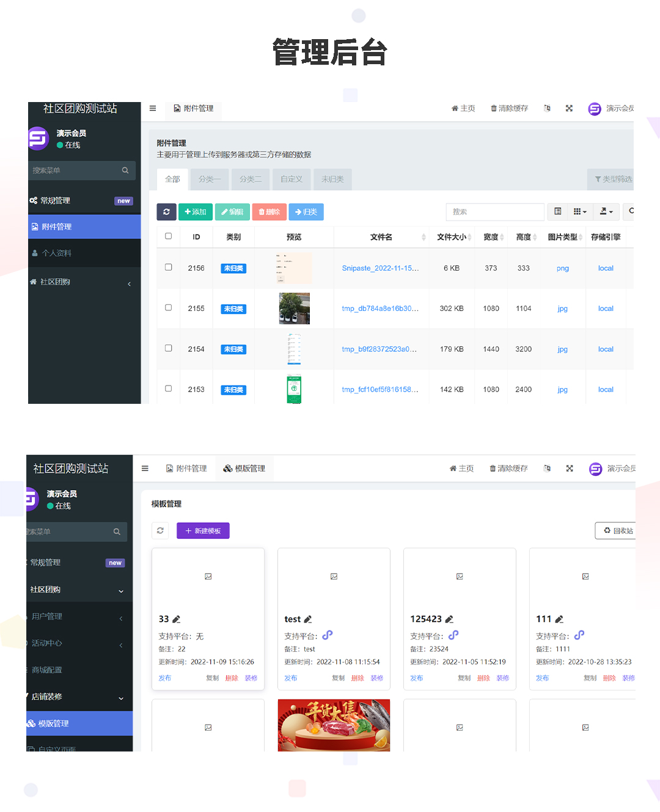Click the fullscreen icon in upper header
Viewport: 660px width, 812px height.
point(569,108)
